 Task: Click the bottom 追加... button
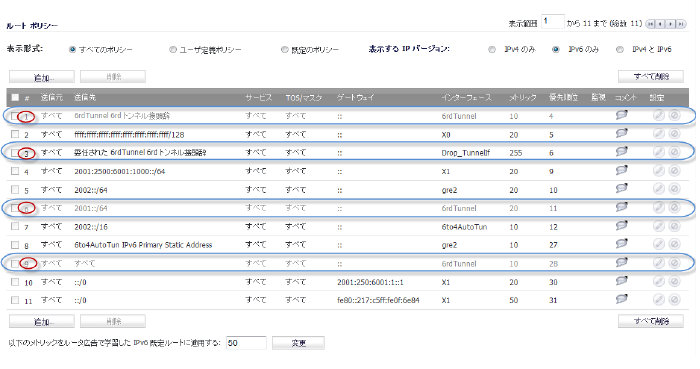point(42,321)
